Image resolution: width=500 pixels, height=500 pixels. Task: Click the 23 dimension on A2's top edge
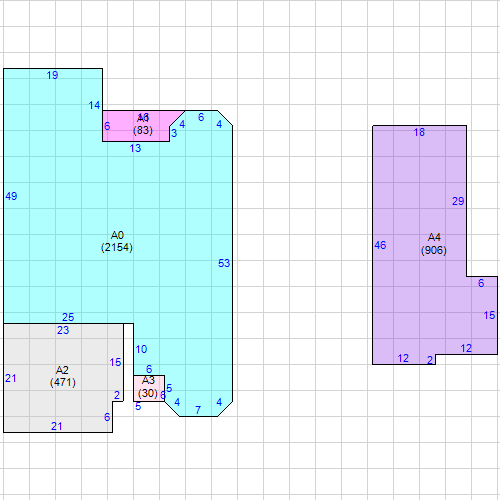point(63,330)
